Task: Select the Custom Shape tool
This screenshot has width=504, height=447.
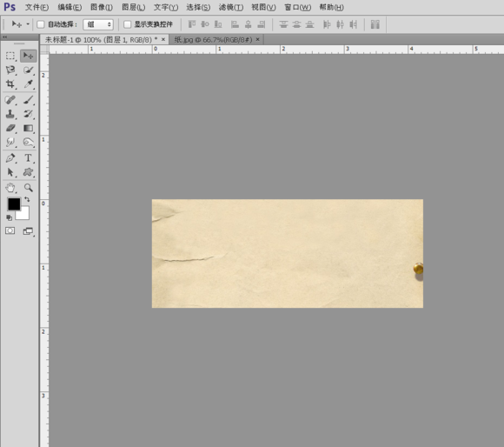Action: click(x=29, y=172)
